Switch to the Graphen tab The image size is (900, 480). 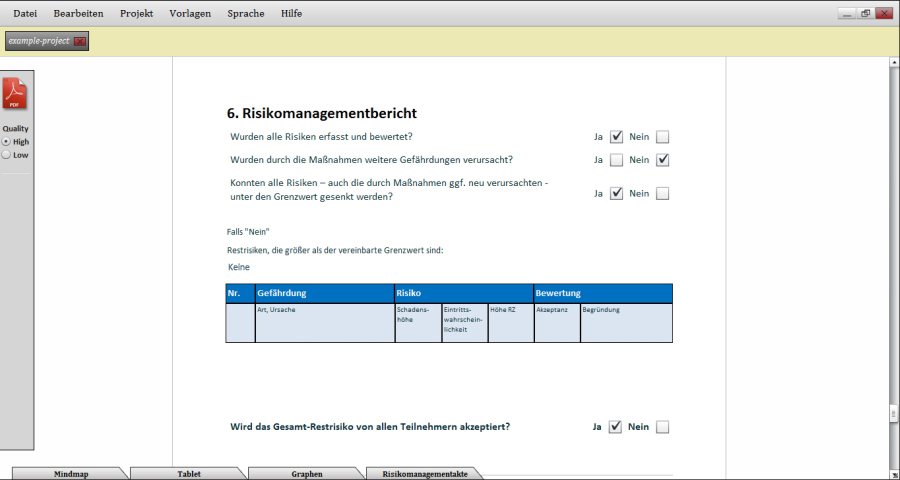click(x=306, y=474)
